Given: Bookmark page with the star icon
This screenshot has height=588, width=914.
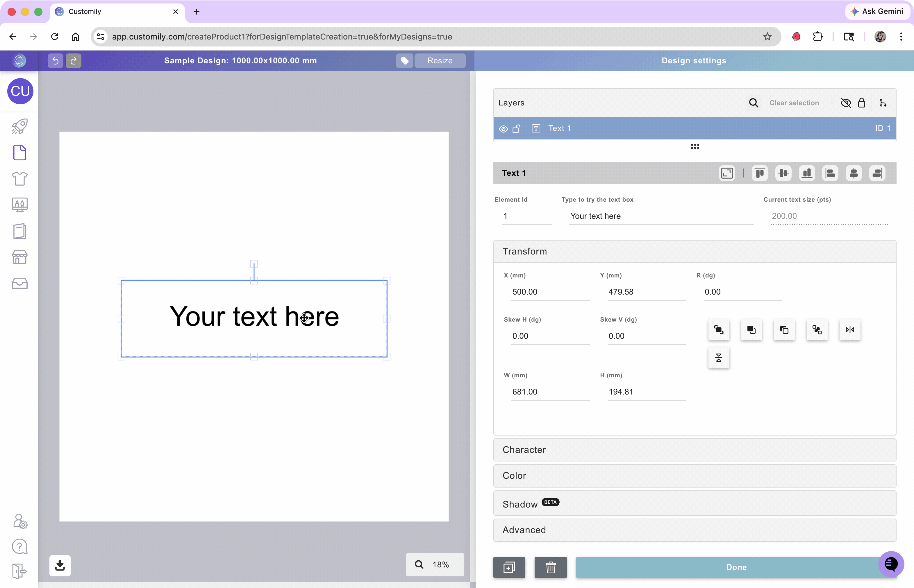Looking at the screenshot, I should [767, 37].
